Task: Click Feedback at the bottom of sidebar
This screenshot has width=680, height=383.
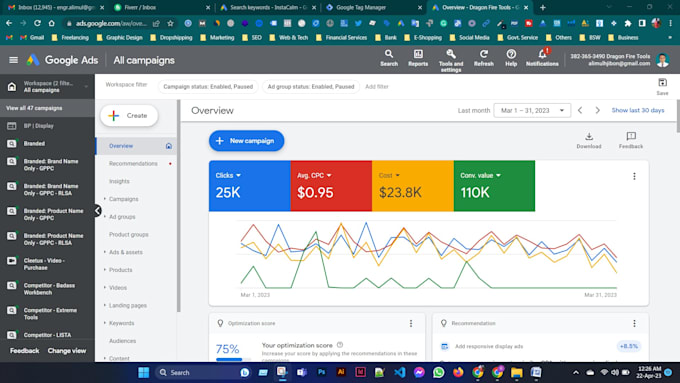Action: point(25,350)
